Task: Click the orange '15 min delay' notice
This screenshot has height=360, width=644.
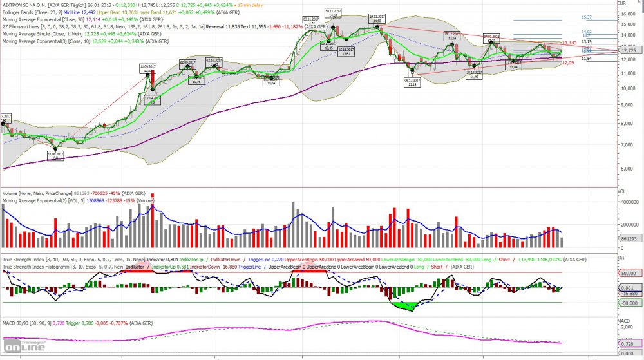Action: 249,5
